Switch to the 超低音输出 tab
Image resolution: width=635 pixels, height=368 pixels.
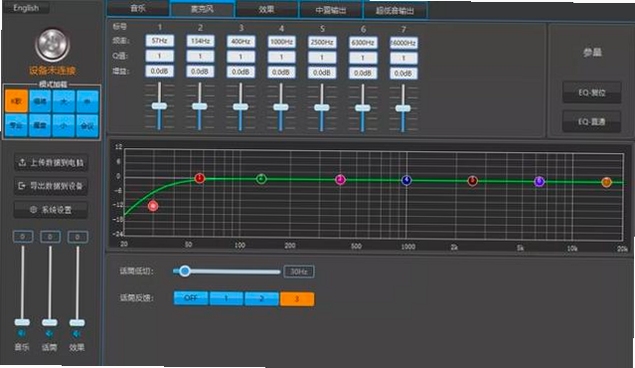click(395, 11)
